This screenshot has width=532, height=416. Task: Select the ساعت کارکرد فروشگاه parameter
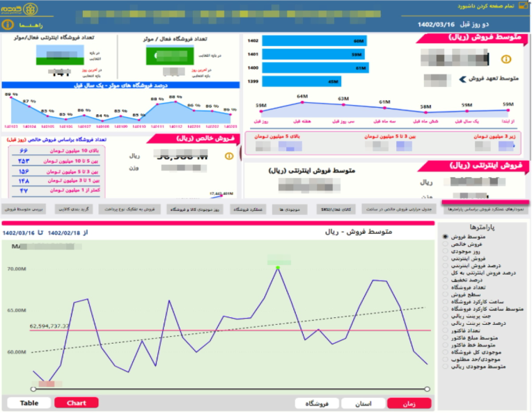[x=445, y=301]
